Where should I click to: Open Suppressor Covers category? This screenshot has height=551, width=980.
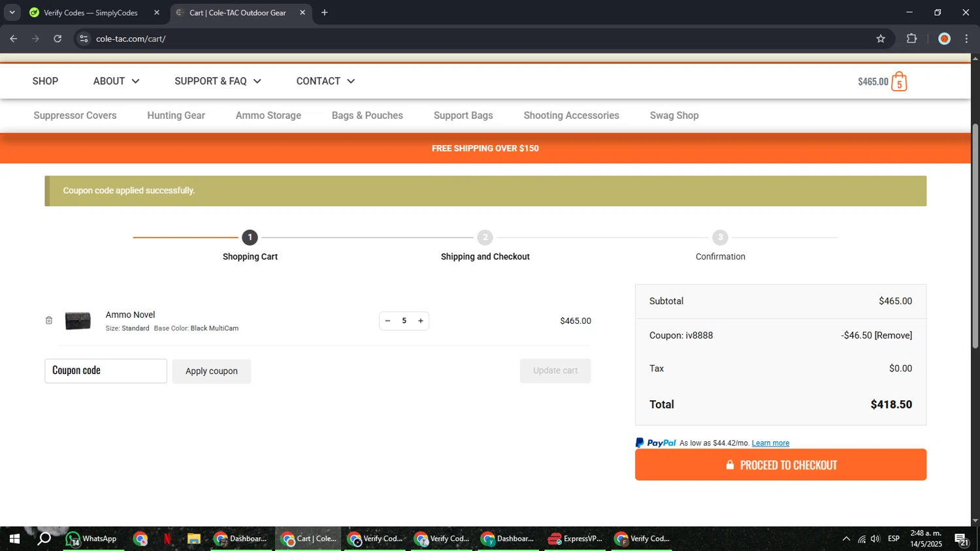pos(75,116)
